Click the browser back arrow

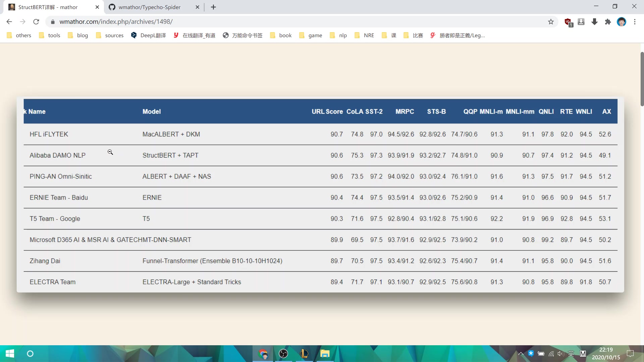pyautogui.click(x=9, y=22)
